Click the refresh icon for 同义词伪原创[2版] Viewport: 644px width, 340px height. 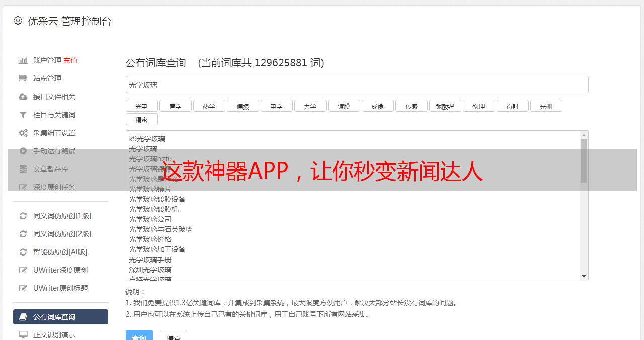pyautogui.click(x=23, y=234)
